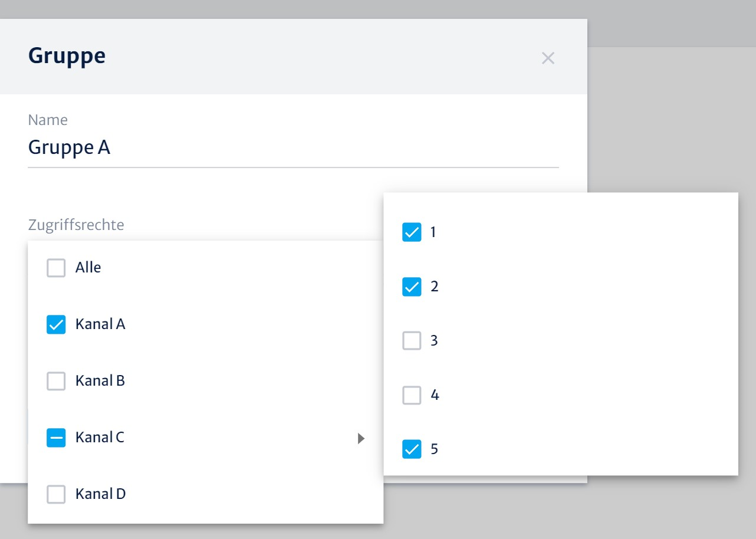
Task: Tick the Kanal D checkbox
Action: (x=56, y=494)
